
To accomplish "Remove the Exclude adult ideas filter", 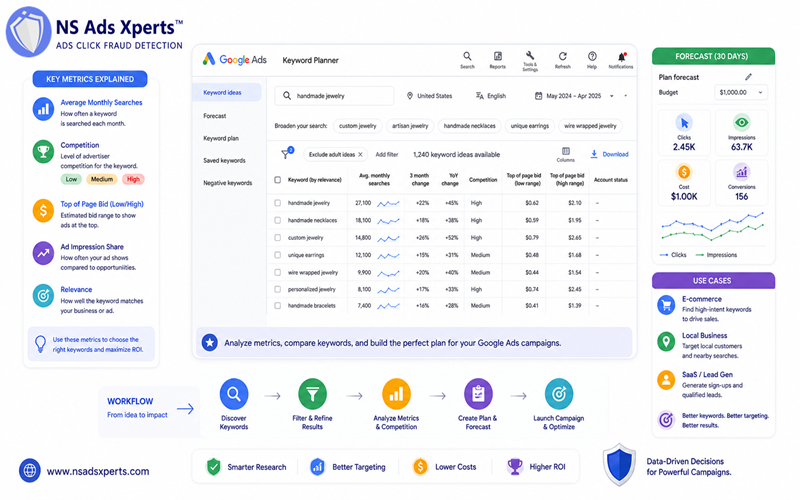I will (360, 155).
